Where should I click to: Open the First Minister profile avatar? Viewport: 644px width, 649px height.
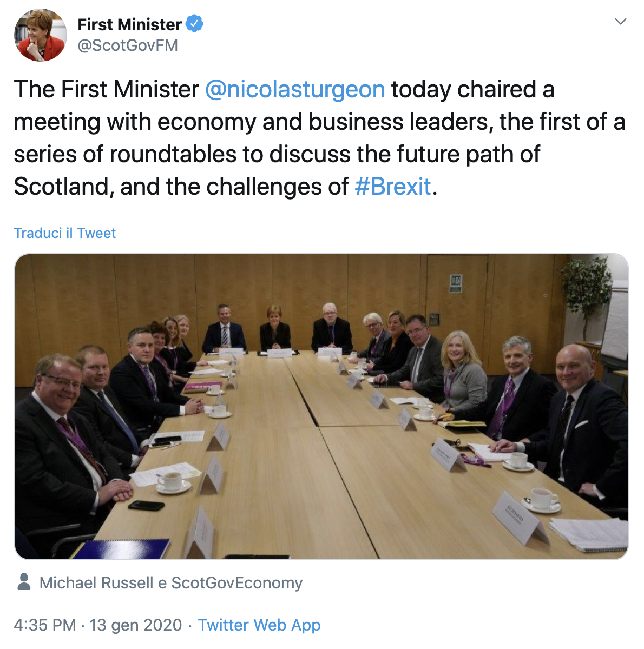point(40,35)
